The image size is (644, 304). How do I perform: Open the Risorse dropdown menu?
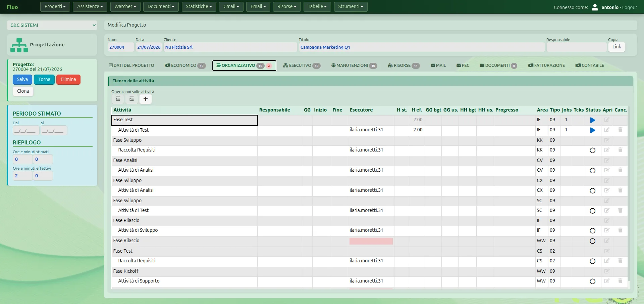(287, 7)
